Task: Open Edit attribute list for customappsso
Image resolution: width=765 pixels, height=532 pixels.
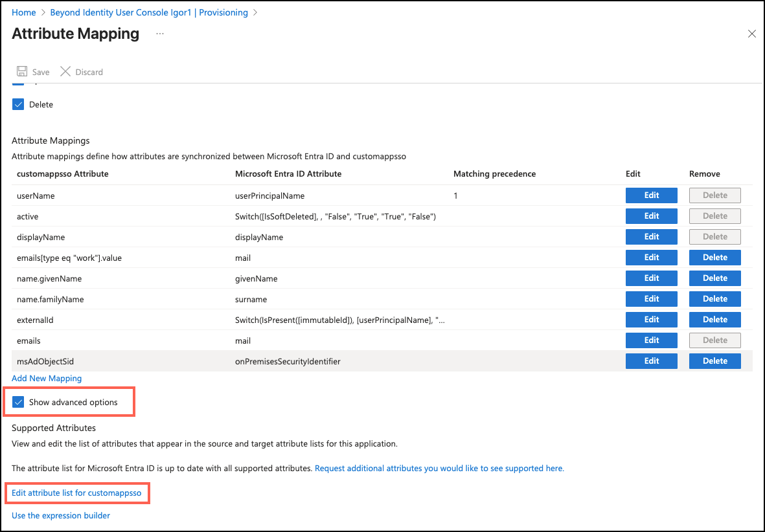Action: click(76, 493)
